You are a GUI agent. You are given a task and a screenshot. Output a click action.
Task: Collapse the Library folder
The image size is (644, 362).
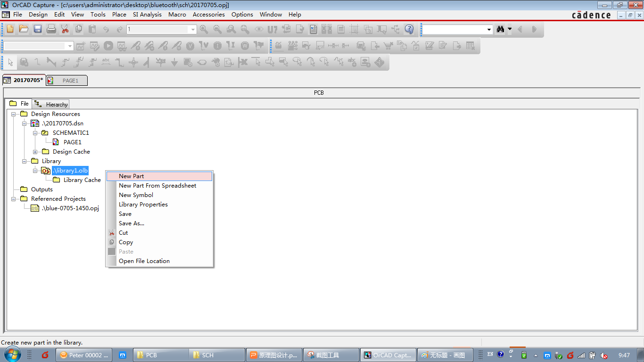[25, 161]
